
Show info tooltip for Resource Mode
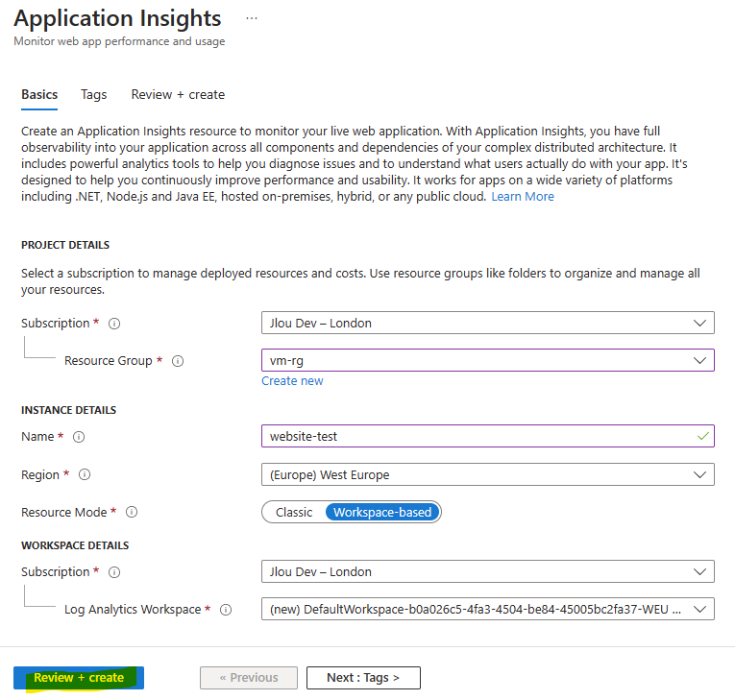pos(132,512)
